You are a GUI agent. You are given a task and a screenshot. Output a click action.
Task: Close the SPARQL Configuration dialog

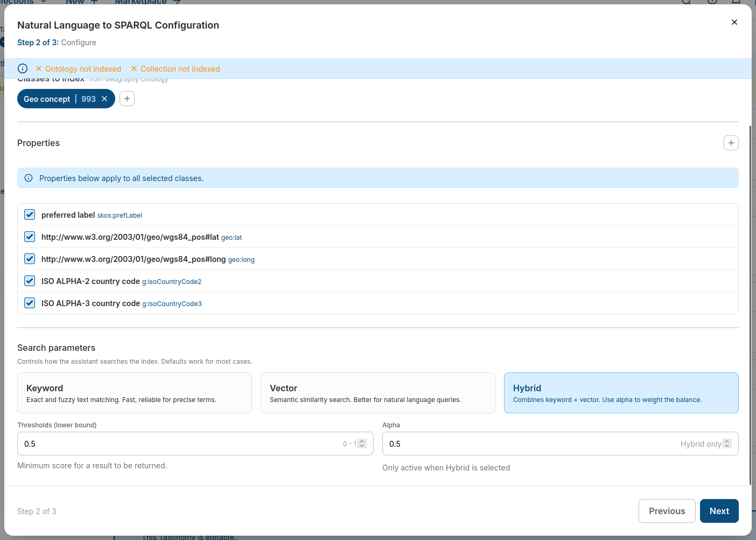[734, 22]
